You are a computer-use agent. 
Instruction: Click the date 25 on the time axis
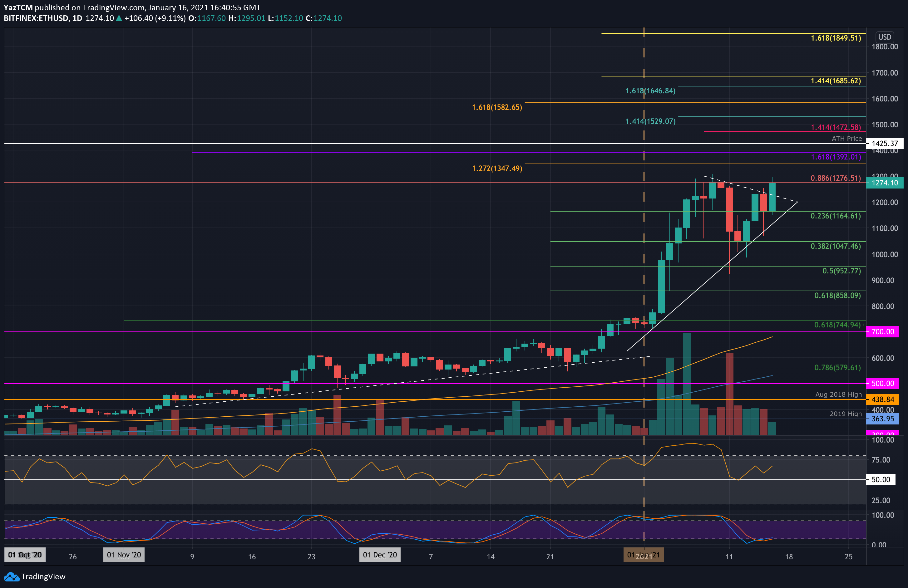click(848, 556)
